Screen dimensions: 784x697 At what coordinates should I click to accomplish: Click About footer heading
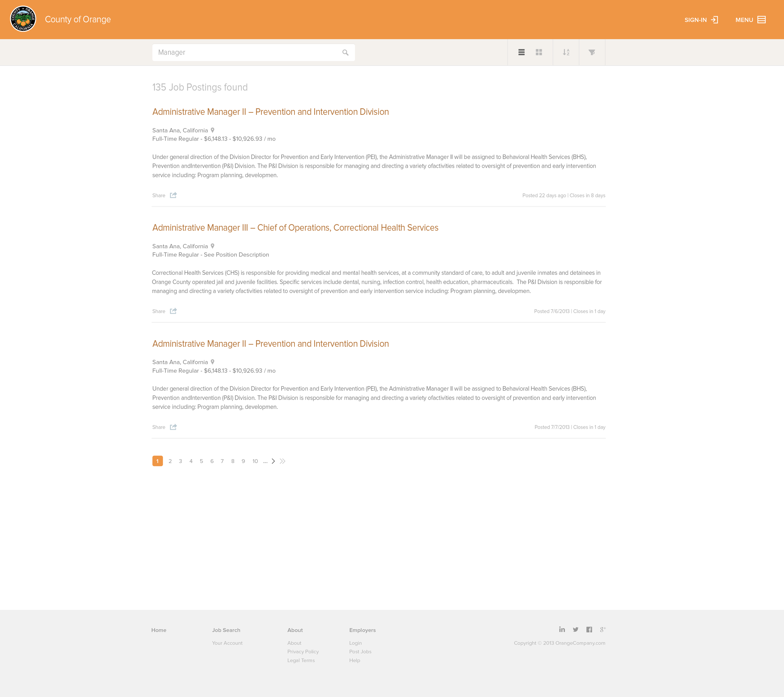point(295,630)
